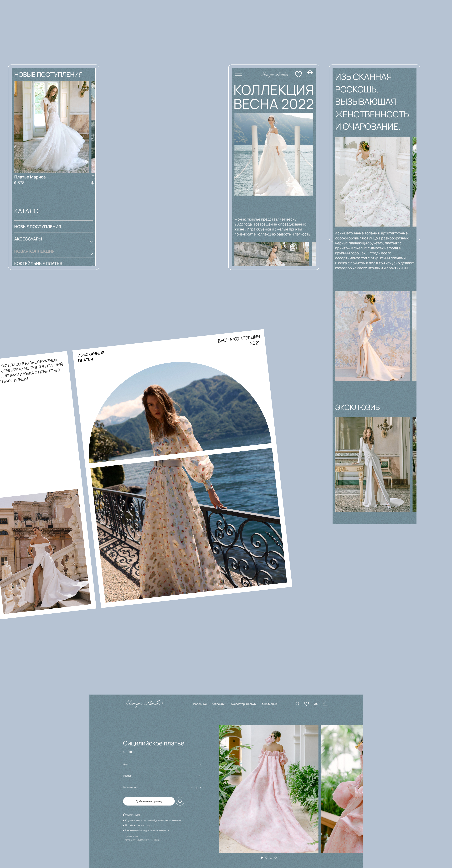Screen dimensions: 452x868
Task: Click the Платье Мариса product photo
Action: (x=51, y=127)
